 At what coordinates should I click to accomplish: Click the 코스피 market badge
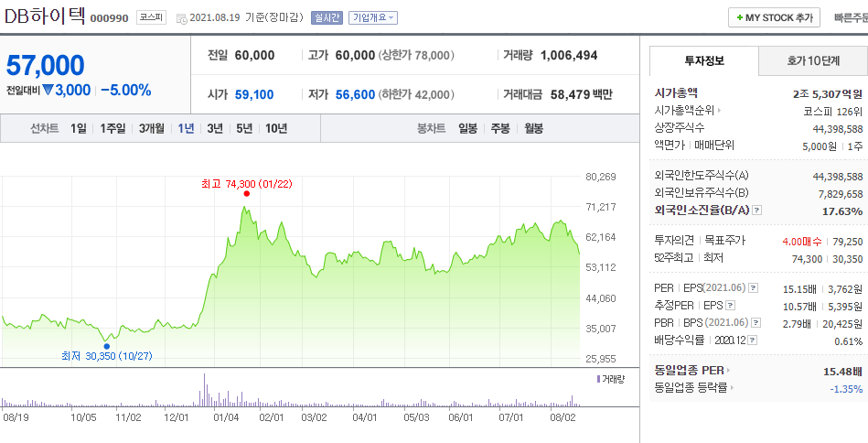pyautogui.click(x=152, y=17)
